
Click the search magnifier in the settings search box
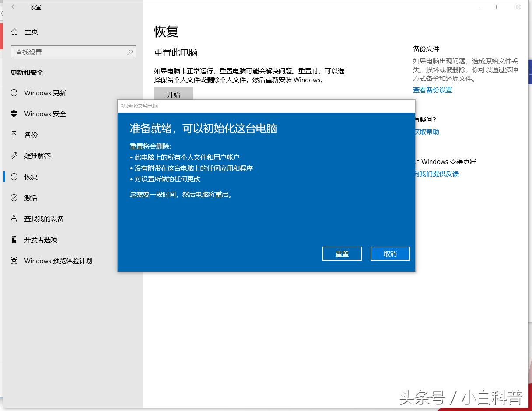[x=130, y=52]
